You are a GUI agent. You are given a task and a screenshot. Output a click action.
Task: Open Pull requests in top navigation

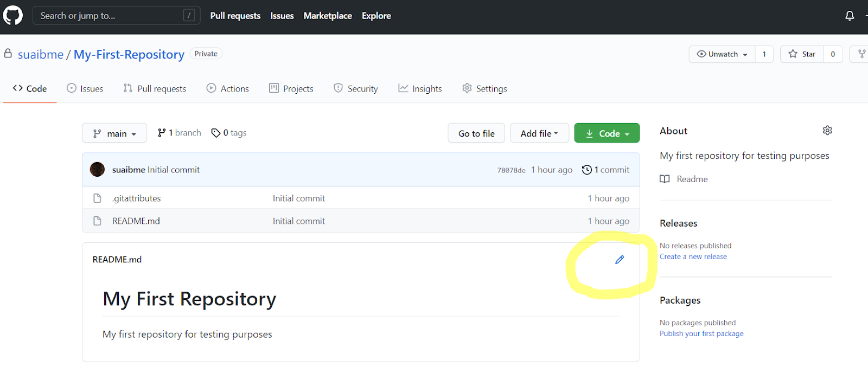235,16
